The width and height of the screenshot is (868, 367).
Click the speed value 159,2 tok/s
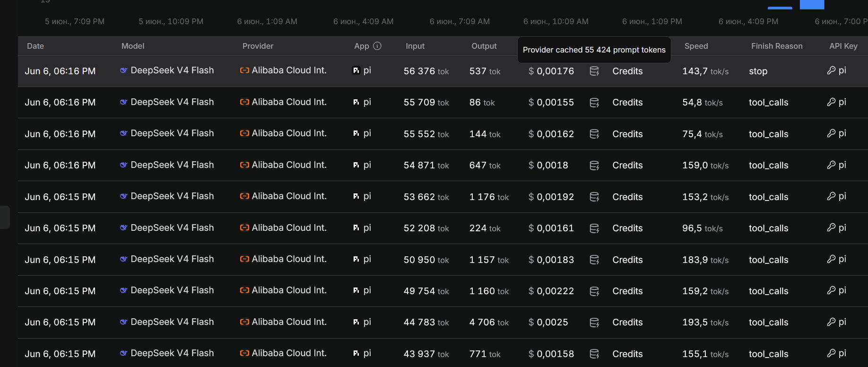(705, 291)
